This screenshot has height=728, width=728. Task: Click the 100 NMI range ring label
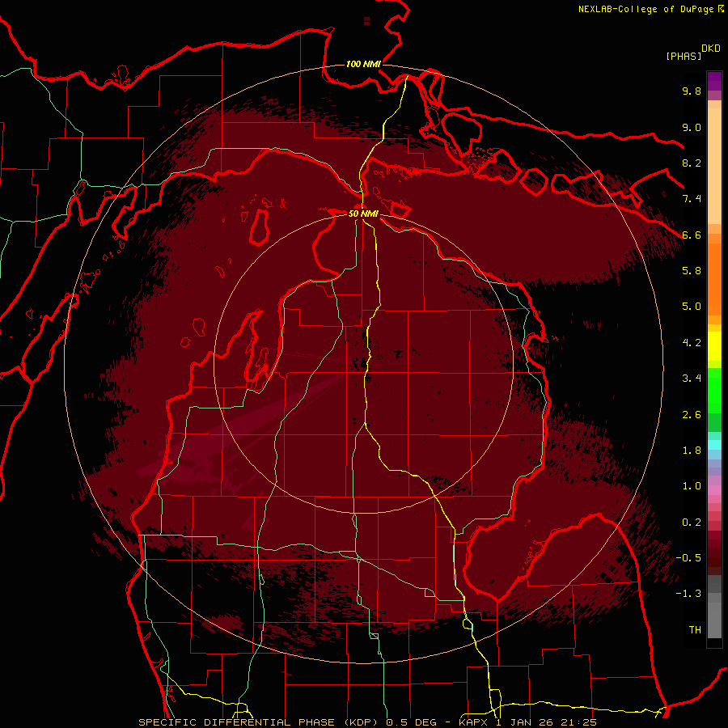coord(363,64)
